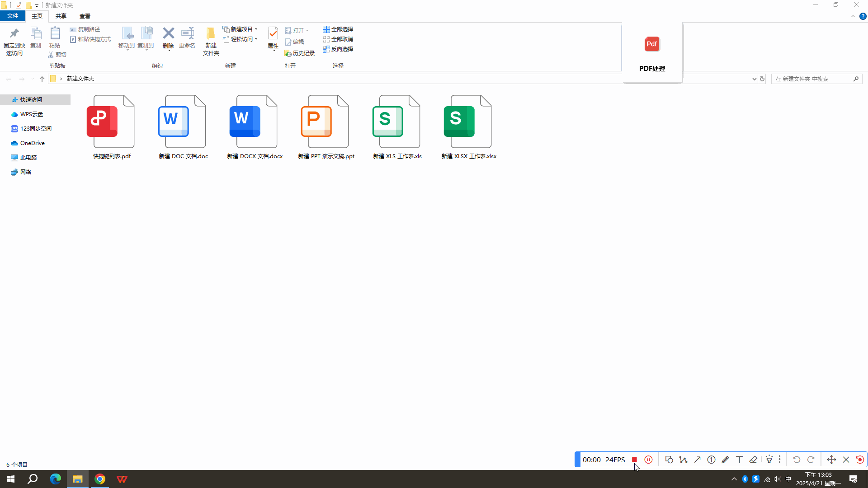This screenshot has width=868, height=488.
Task: Select the polyline tool in recorder bar
Action: tap(683, 460)
